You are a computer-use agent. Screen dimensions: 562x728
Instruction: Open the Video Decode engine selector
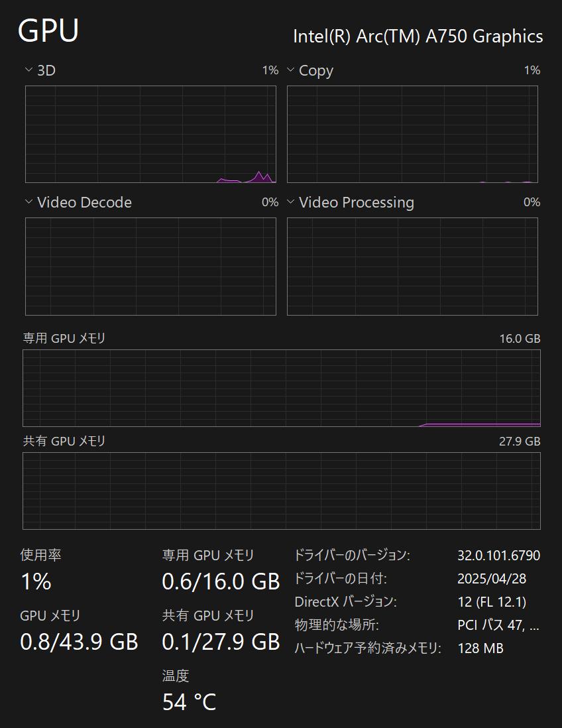pos(28,202)
